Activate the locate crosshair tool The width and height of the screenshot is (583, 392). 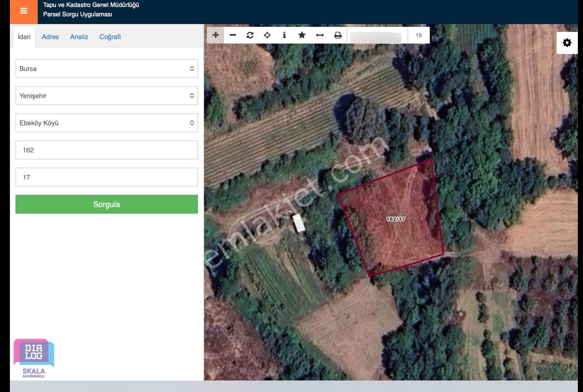click(x=267, y=35)
